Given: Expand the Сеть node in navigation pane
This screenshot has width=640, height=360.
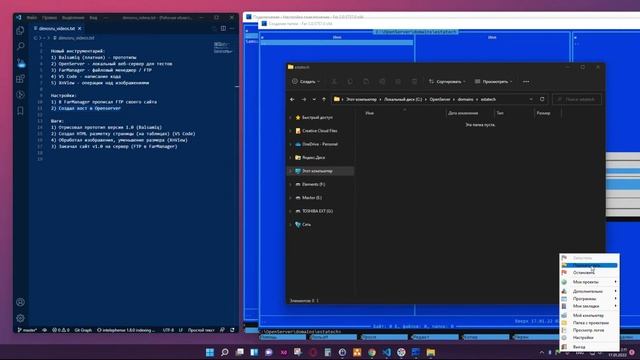Looking at the screenshot, I should (x=291, y=224).
